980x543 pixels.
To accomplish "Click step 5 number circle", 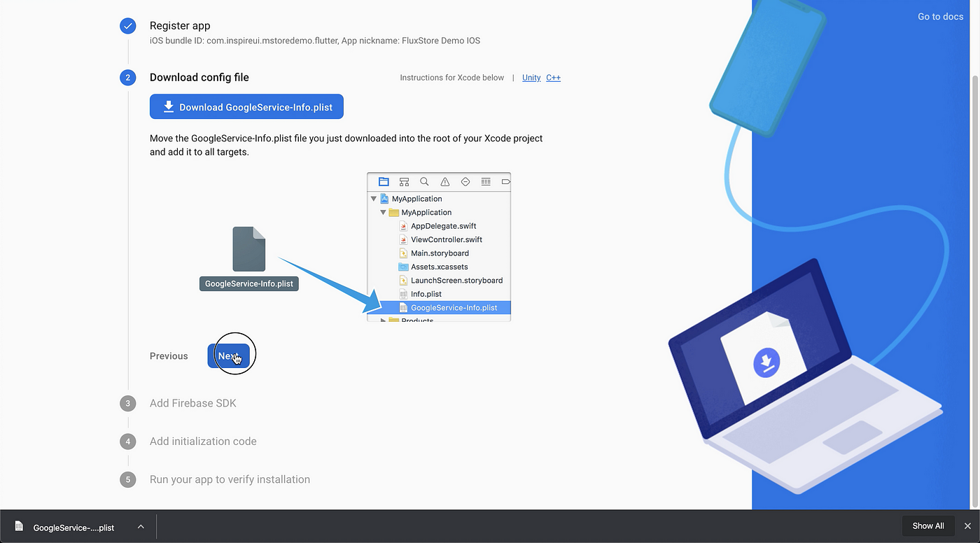I will [x=127, y=479].
